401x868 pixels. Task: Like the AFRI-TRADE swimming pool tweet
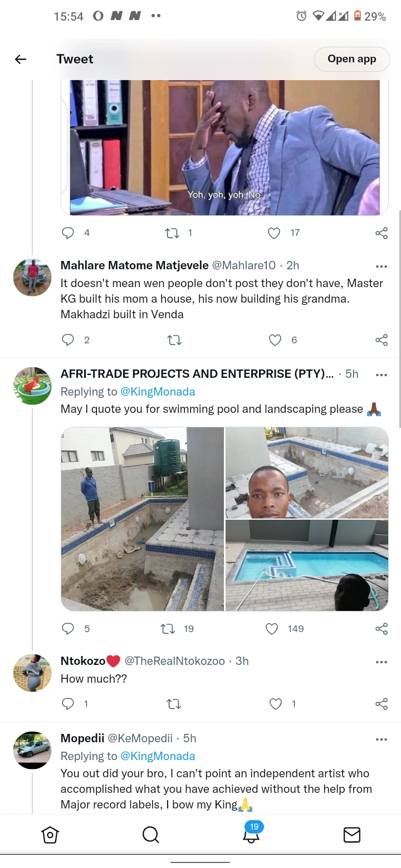272,629
